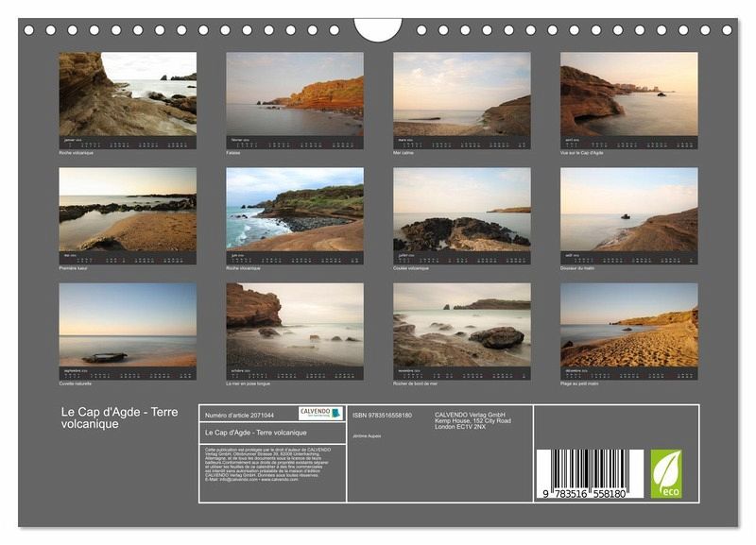
Task: Open the 'Mer calme' photo
Action: coord(462,94)
